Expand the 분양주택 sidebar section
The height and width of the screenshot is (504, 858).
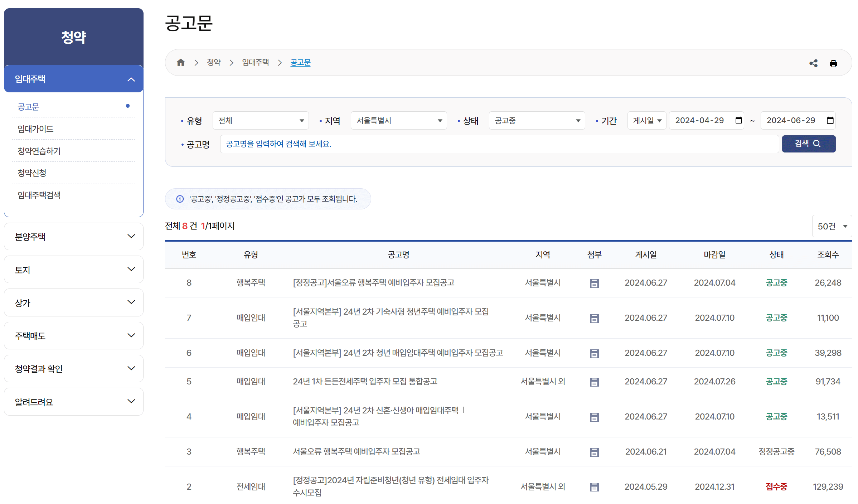[x=73, y=236]
